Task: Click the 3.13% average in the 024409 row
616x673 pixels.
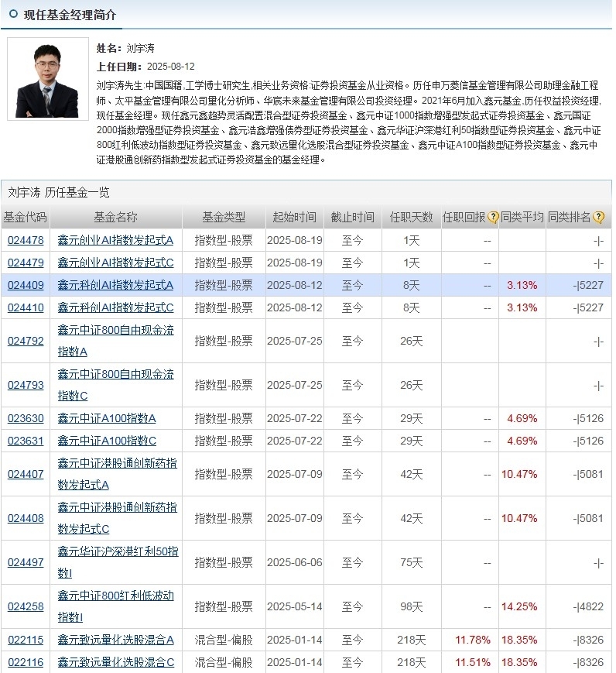Action: [522, 285]
